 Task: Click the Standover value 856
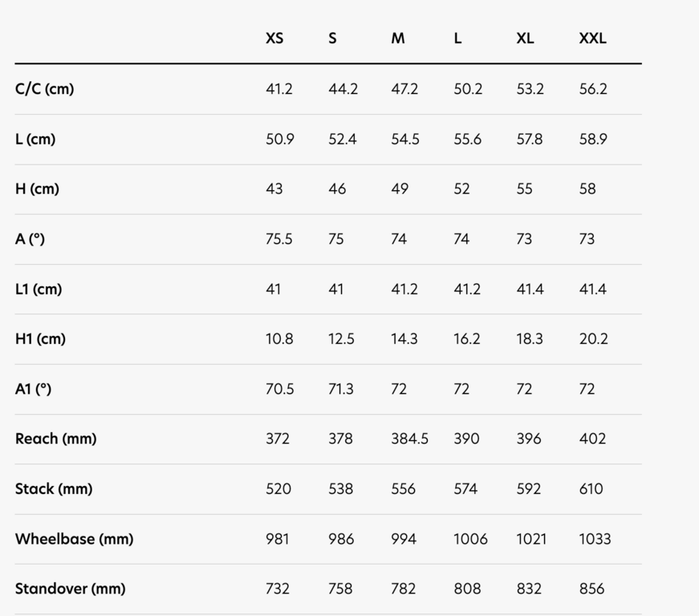[x=591, y=589]
